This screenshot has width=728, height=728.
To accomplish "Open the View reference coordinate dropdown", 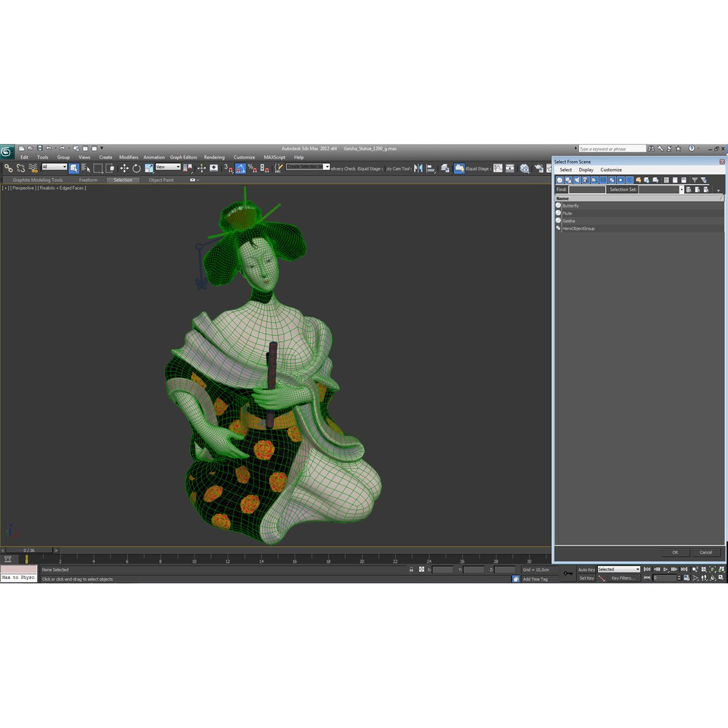I will coord(168,166).
